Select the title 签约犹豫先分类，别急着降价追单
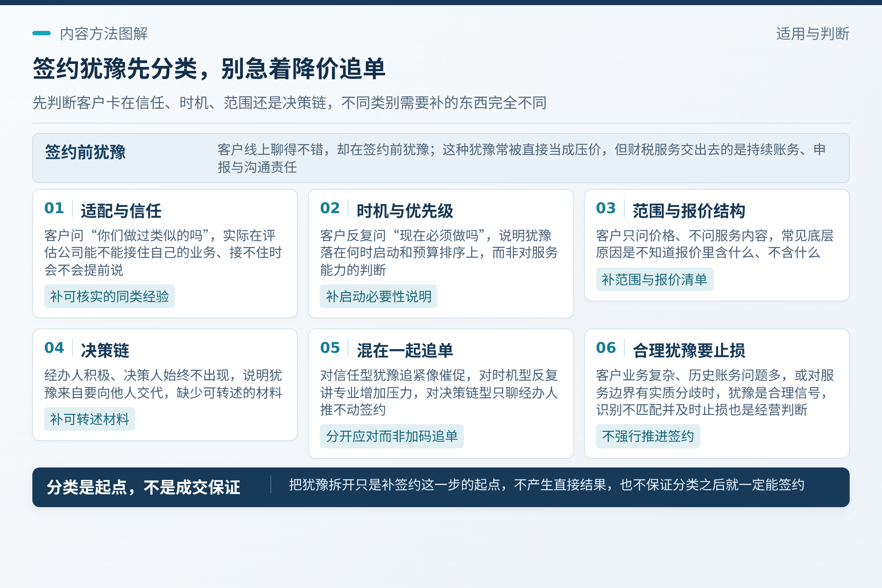 point(209,69)
